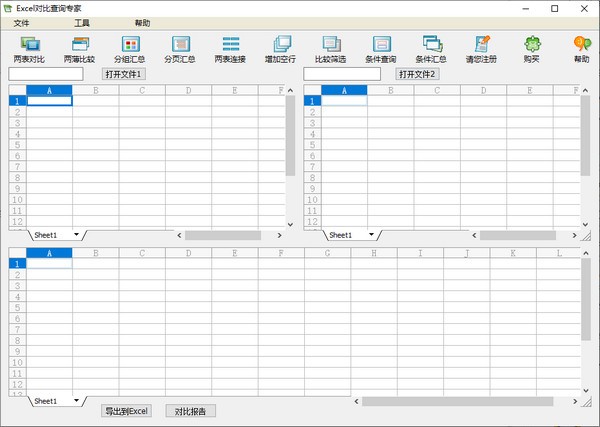Click scroll-up arrow of left top grid
The image size is (600, 427).
[290, 91]
